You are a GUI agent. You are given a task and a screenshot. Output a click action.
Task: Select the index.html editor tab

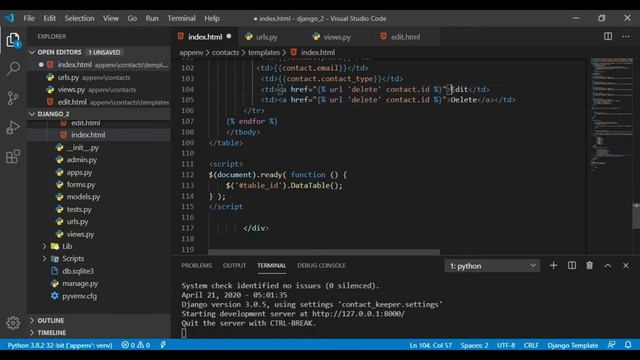(x=204, y=37)
